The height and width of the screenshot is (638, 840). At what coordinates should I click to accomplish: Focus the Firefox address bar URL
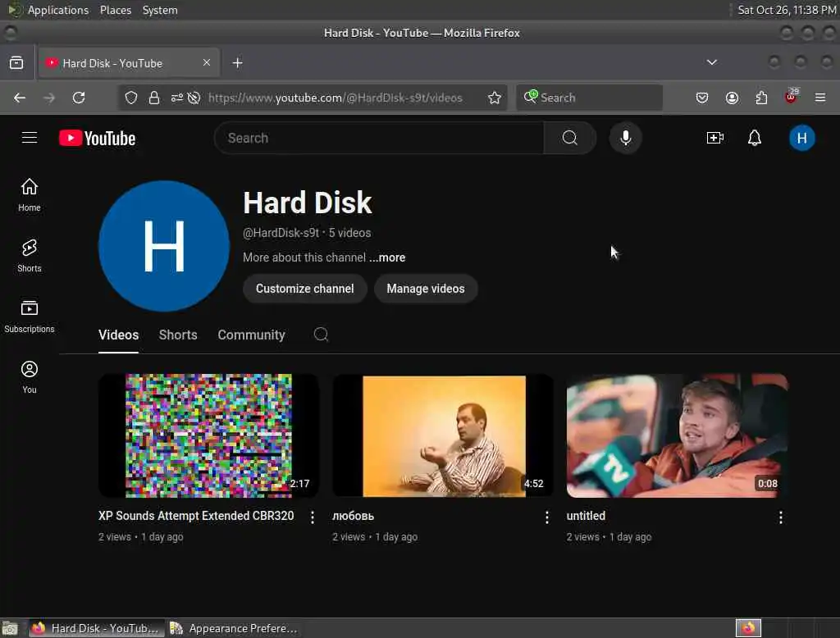pos(335,98)
